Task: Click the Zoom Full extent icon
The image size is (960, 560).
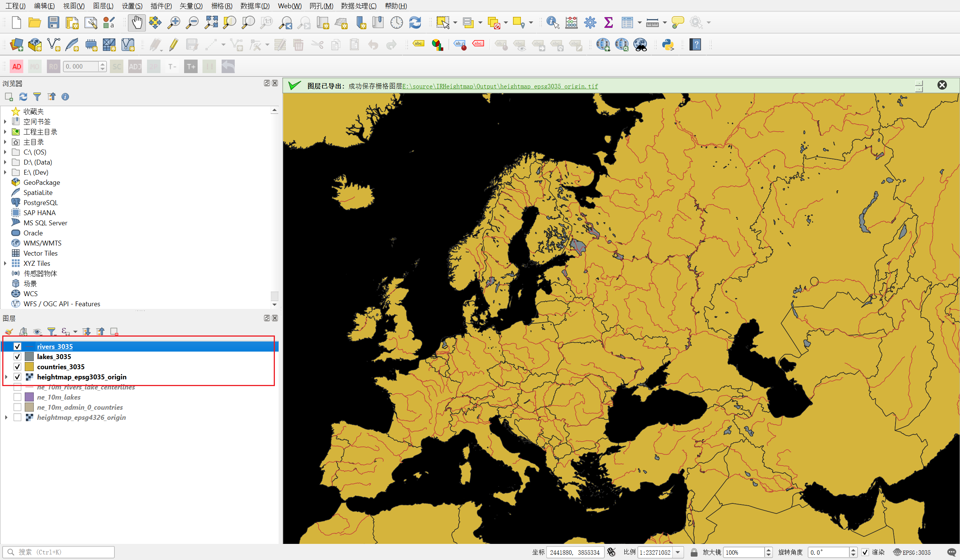Action: click(x=211, y=22)
